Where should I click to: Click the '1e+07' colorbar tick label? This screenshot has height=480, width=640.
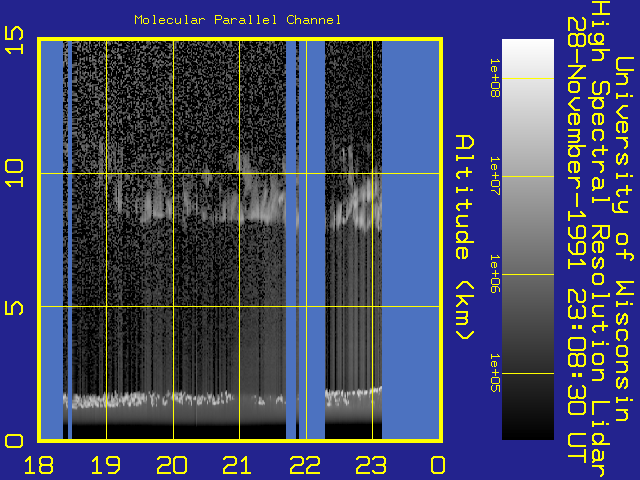point(495,176)
